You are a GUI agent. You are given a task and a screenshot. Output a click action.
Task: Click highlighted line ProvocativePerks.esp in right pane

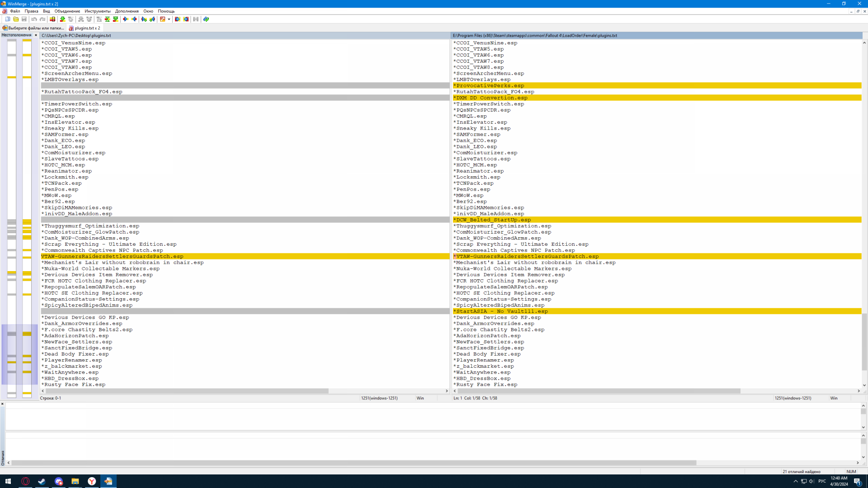click(x=490, y=85)
